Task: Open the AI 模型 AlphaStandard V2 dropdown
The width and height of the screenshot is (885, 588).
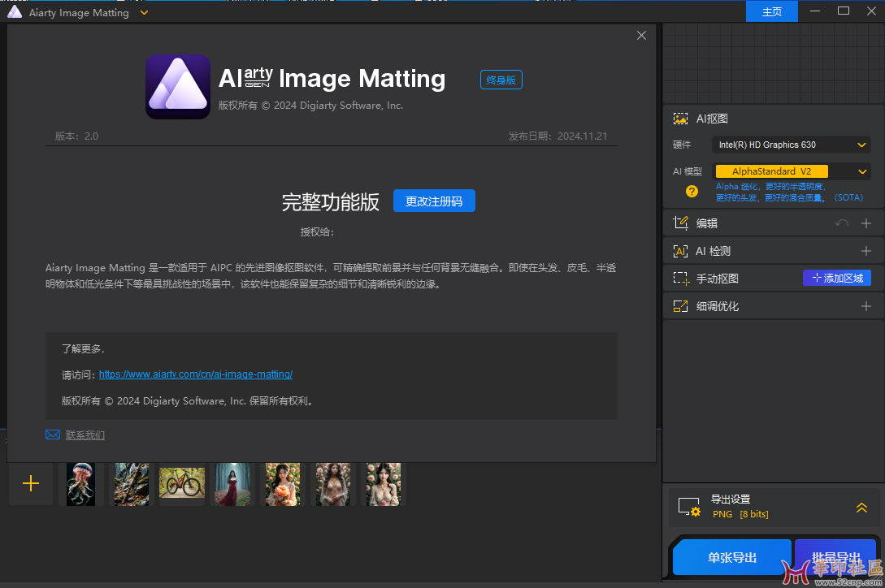Action: tap(791, 171)
